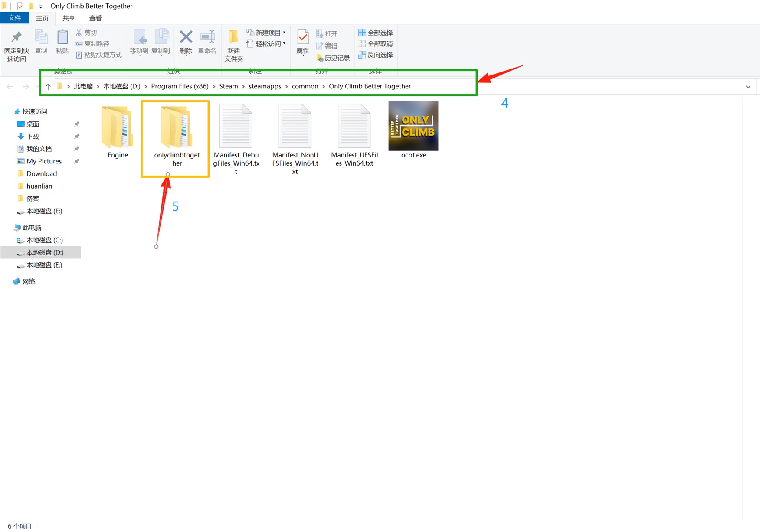Open Customize Quick Access Toolbar dropdown

pos(40,7)
